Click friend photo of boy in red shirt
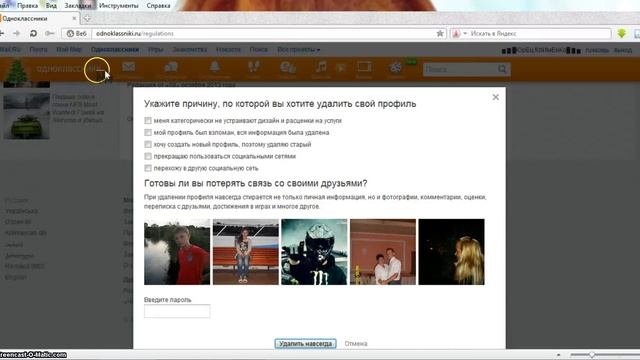 click(177, 252)
